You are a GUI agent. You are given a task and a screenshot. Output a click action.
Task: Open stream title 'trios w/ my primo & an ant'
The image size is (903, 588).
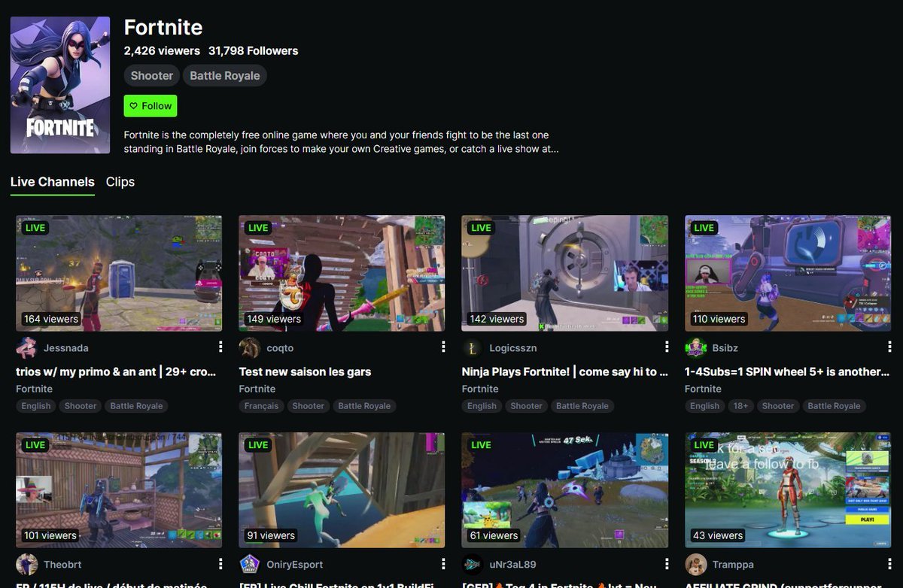(117, 371)
